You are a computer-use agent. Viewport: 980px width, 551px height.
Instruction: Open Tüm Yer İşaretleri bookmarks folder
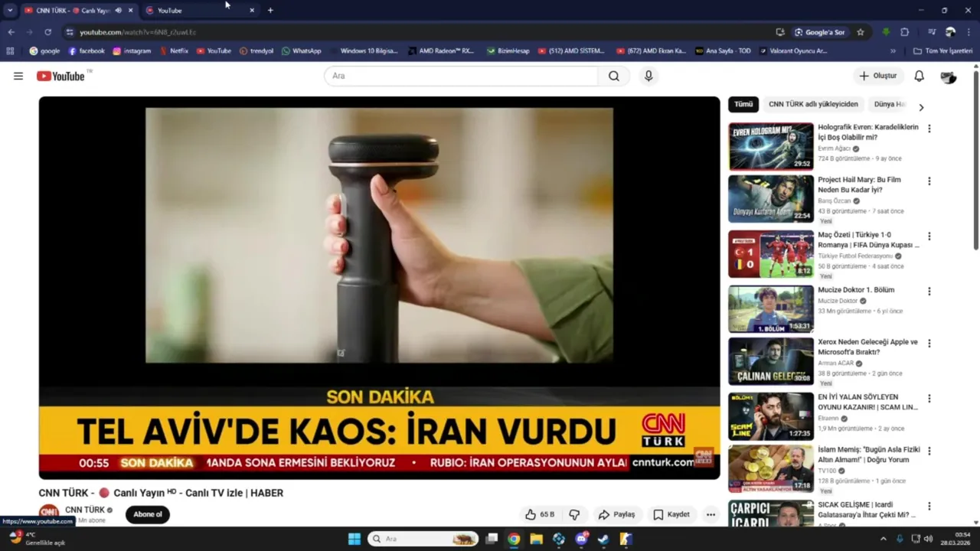(x=942, y=51)
